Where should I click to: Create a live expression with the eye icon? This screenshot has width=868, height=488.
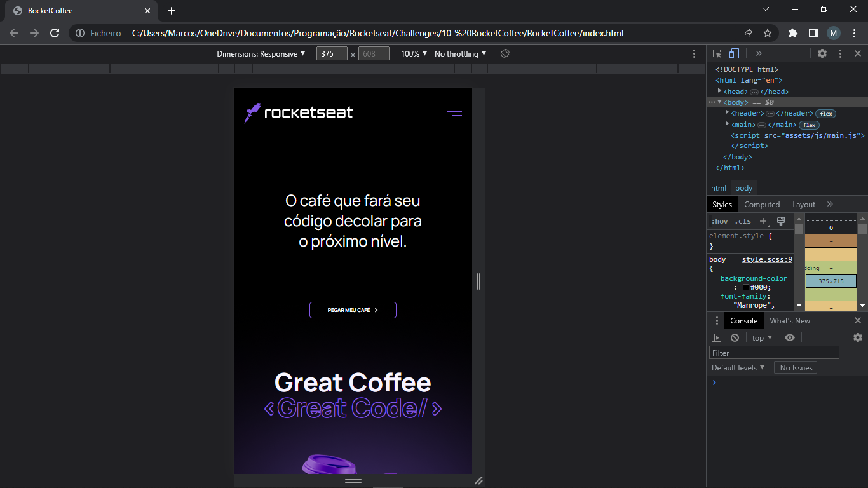click(x=790, y=337)
